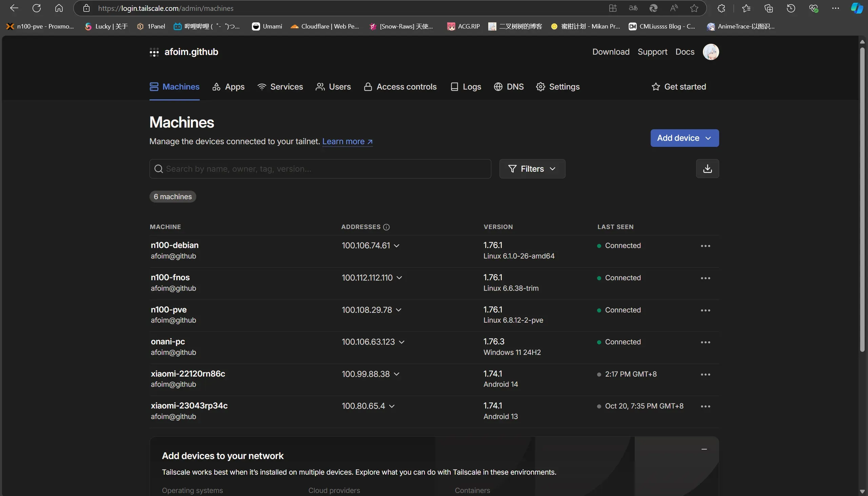This screenshot has height=496, width=868.
Task: Open the Add device dropdown
Action: (684, 138)
